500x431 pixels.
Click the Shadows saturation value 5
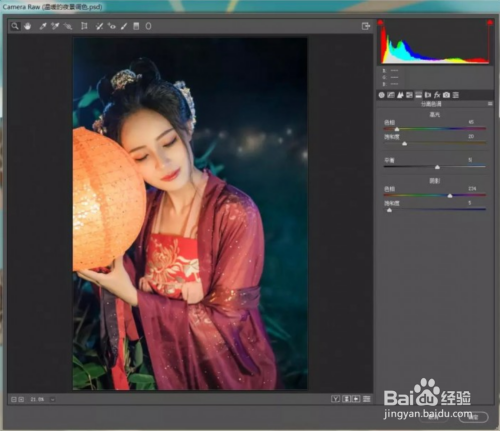(x=470, y=203)
